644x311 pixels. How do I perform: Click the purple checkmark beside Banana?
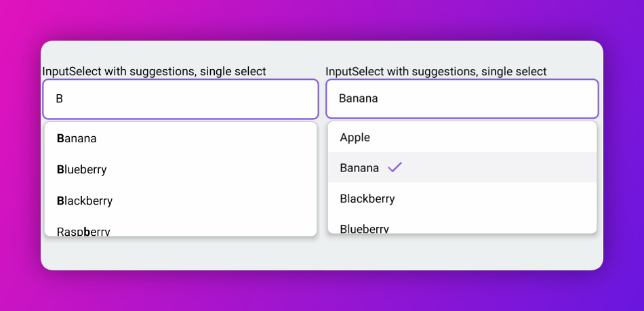395,167
